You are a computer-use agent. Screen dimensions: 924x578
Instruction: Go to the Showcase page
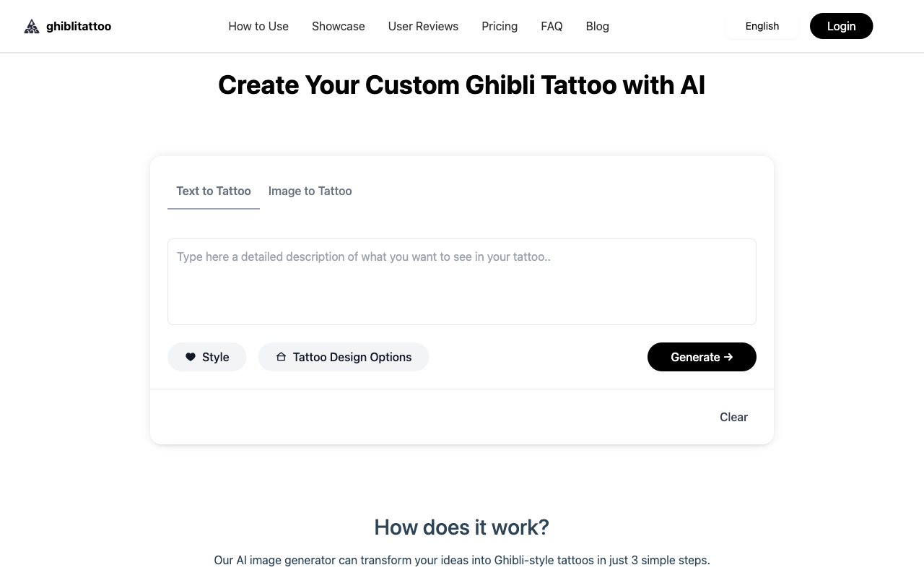339,27
